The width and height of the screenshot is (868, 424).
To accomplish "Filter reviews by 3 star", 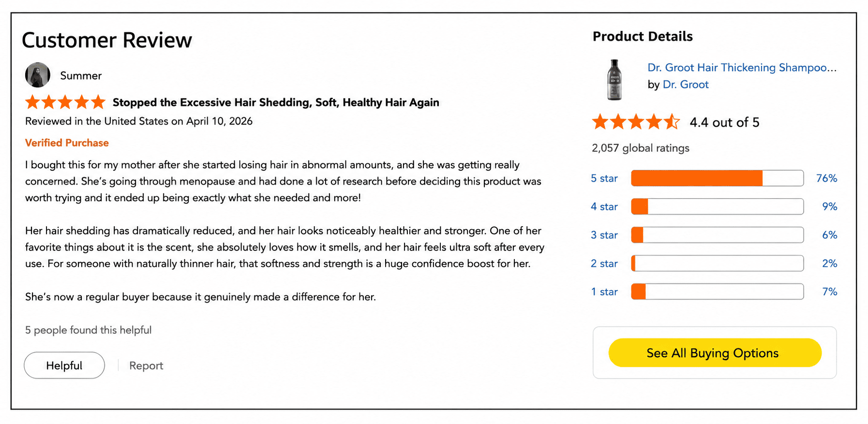I will 604,235.
